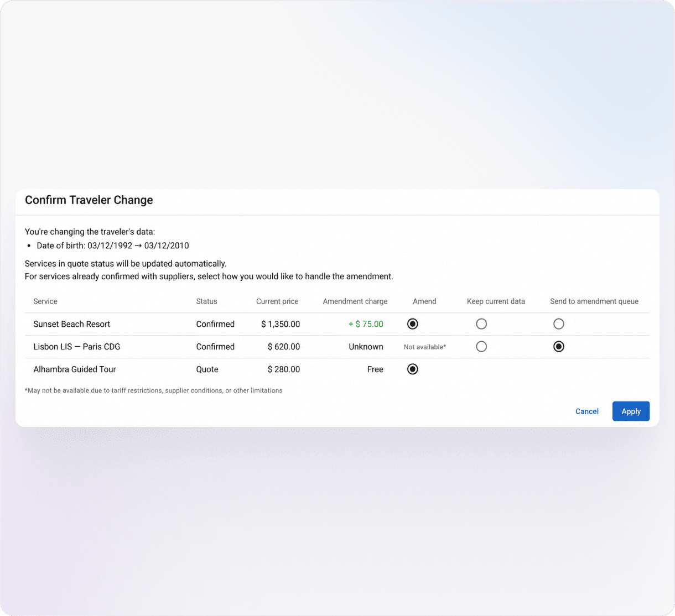This screenshot has height=616, width=675.
Task: Click the tariff restrictions footnote
Action: pos(154,390)
